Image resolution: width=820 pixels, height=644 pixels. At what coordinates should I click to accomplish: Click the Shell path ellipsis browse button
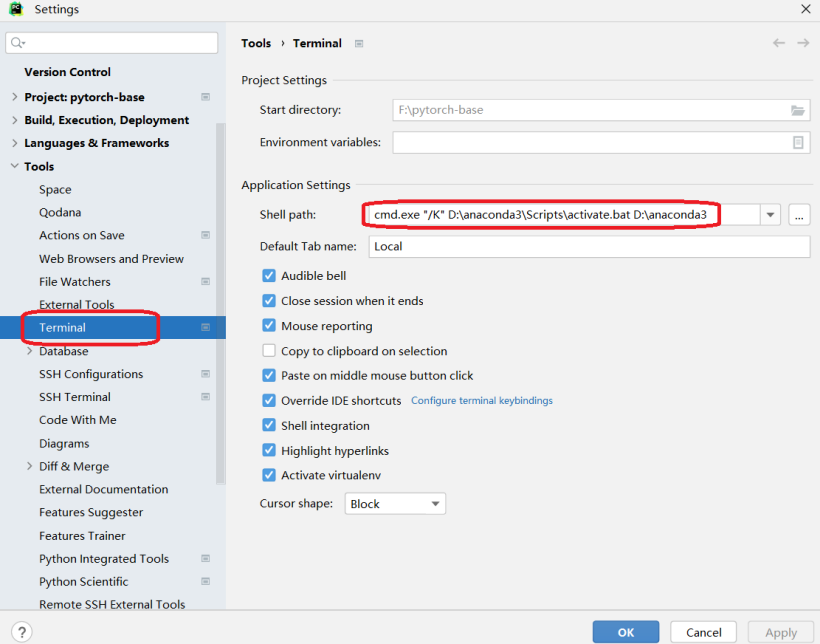(798, 215)
